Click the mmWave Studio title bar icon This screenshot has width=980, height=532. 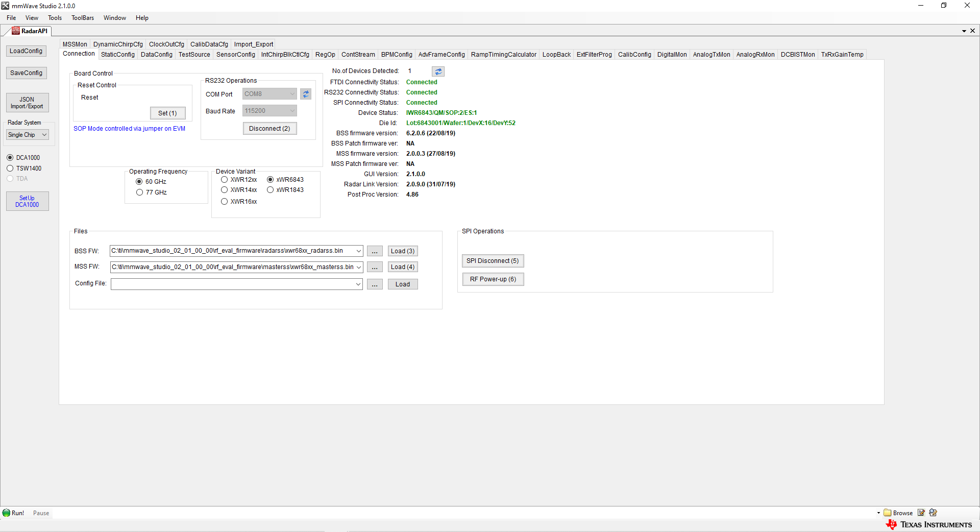5,6
